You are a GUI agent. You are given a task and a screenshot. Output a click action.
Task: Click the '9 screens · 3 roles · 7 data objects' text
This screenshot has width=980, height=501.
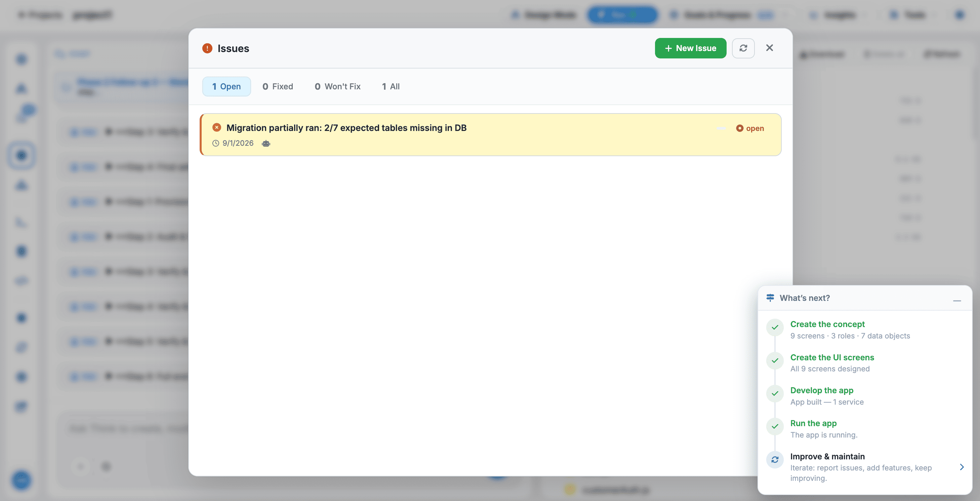tap(850, 336)
